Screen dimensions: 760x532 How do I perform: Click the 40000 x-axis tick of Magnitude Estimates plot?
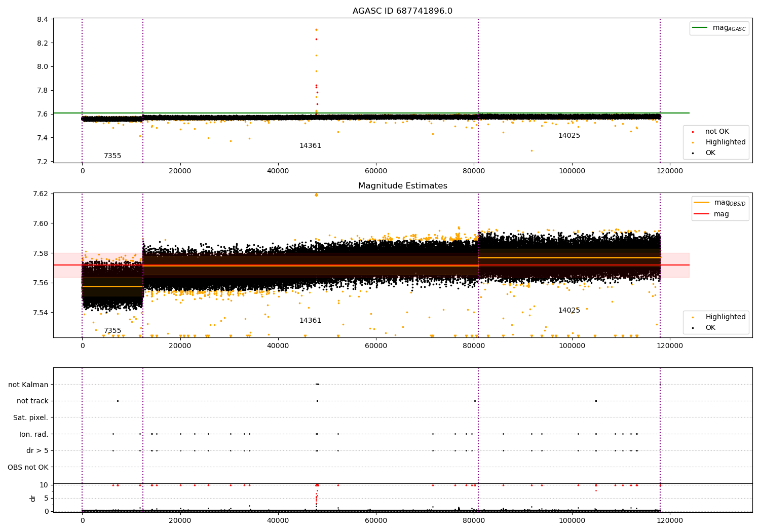(278, 346)
